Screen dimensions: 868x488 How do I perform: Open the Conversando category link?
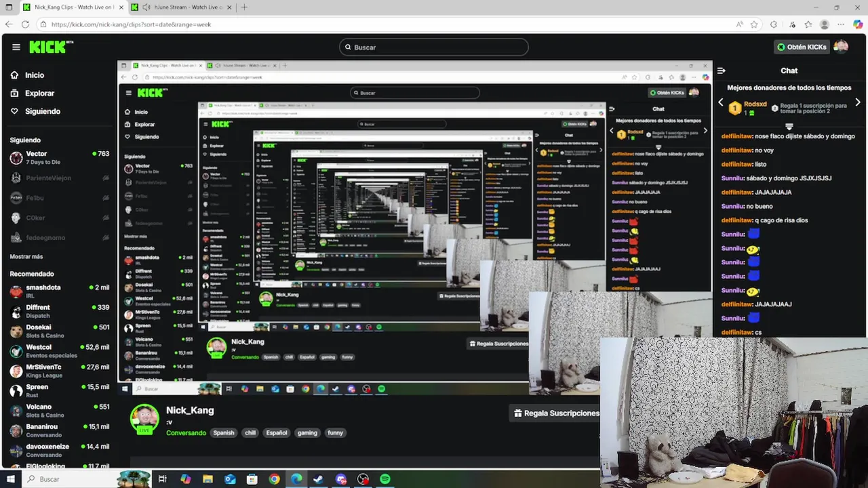(186, 432)
